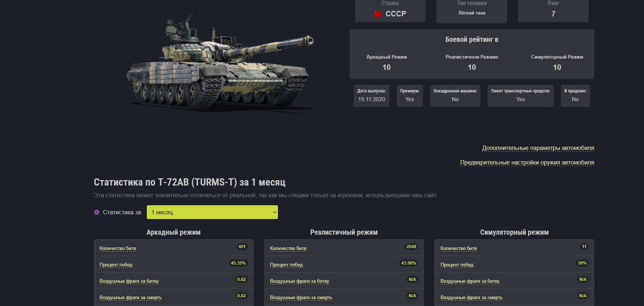This screenshot has width=644, height=306.
Task: Click No value under Эскадронная машина
Action: tap(455, 99)
